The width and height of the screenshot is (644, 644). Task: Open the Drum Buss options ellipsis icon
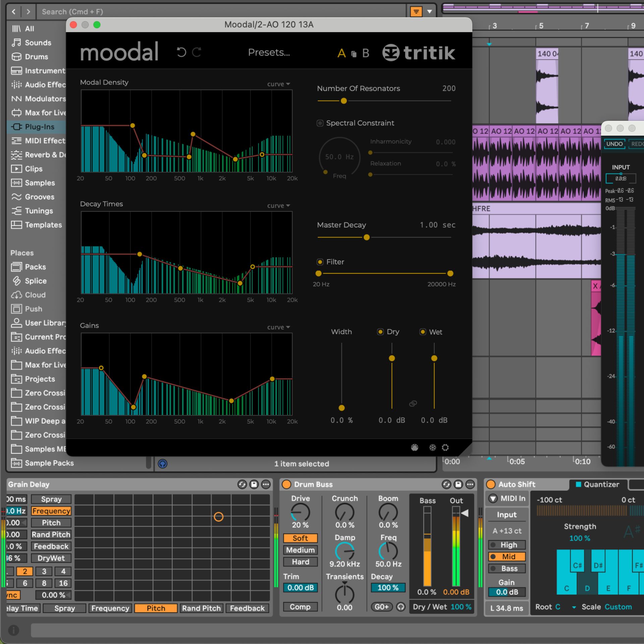coord(470,484)
